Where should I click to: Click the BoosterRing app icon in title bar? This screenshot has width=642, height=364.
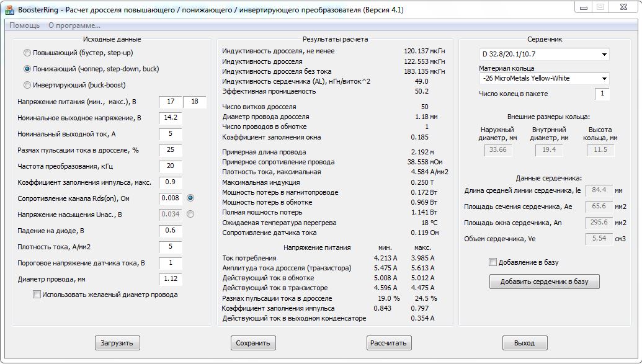click(10, 10)
